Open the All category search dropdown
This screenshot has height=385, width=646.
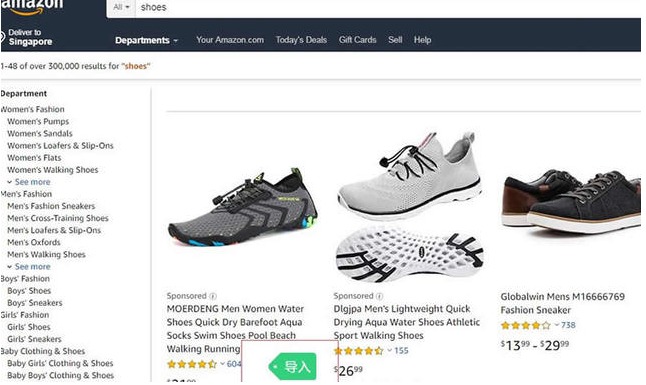[x=121, y=7]
